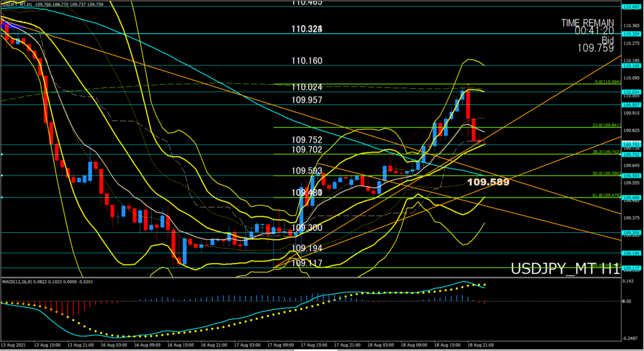Screen dimensions: 644x351
Task: Click the 13 Aug 21:00 time label
Action: 80,345
